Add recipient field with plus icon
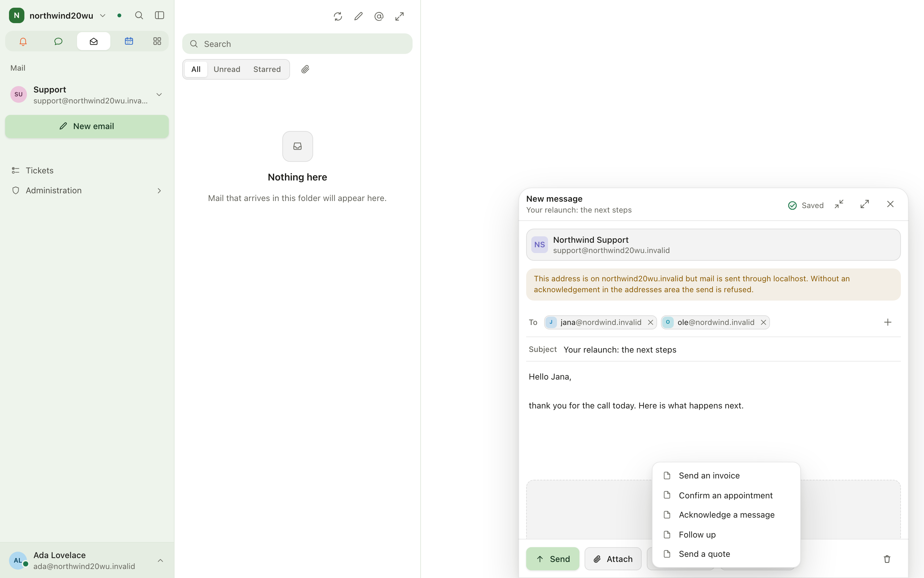Image resolution: width=924 pixels, height=578 pixels. (x=888, y=322)
